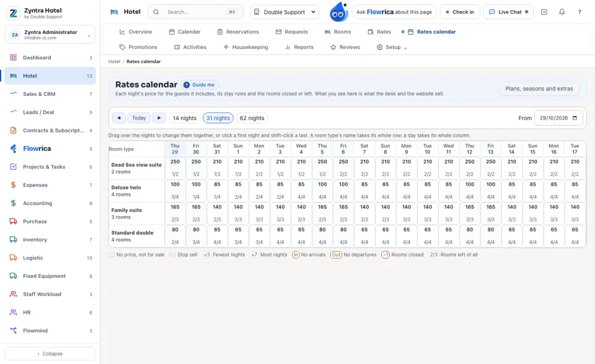Open the Reviews tab
595x364 pixels.
pos(345,47)
